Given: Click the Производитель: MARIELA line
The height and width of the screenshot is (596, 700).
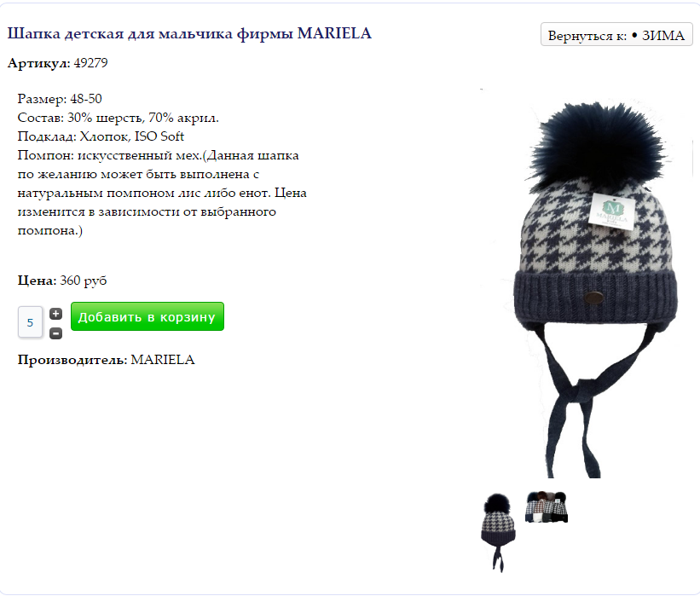Looking at the screenshot, I should click(107, 360).
